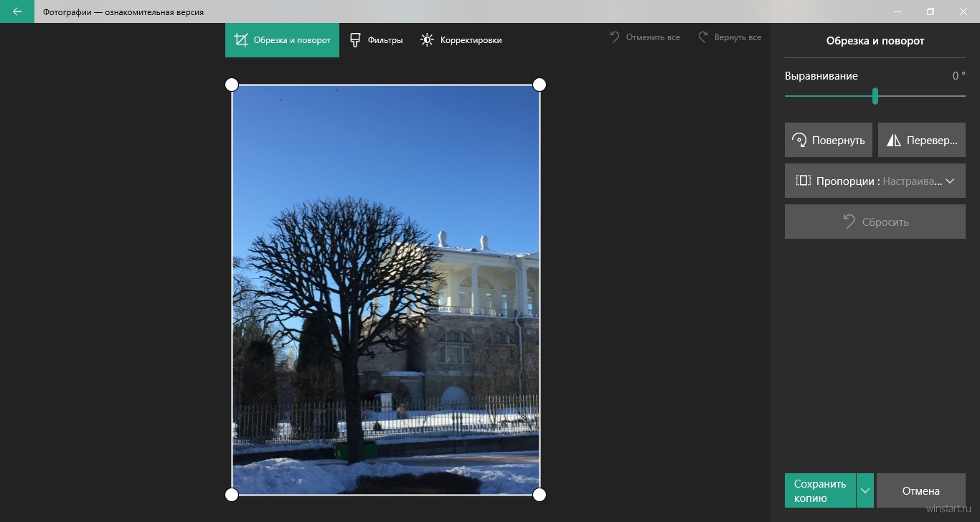The width and height of the screenshot is (980, 522).
Task: Go back with the arrow button
Action: [17, 11]
